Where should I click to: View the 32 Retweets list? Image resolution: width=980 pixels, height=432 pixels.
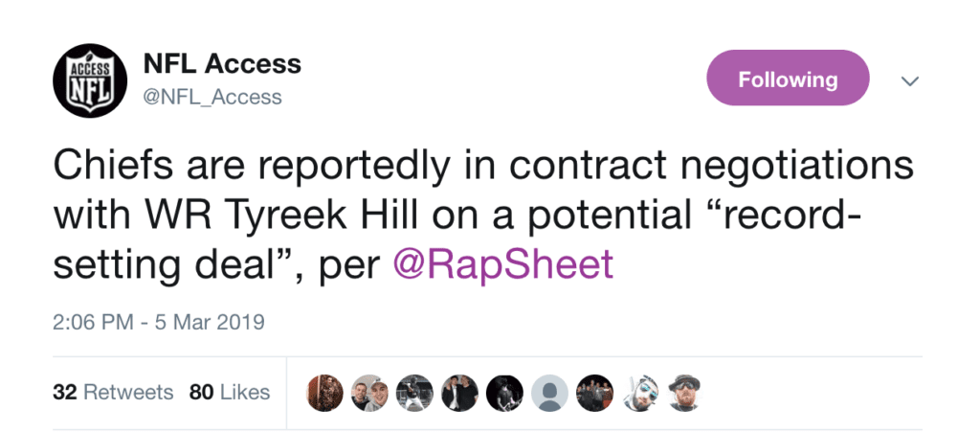tap(113, 393)
